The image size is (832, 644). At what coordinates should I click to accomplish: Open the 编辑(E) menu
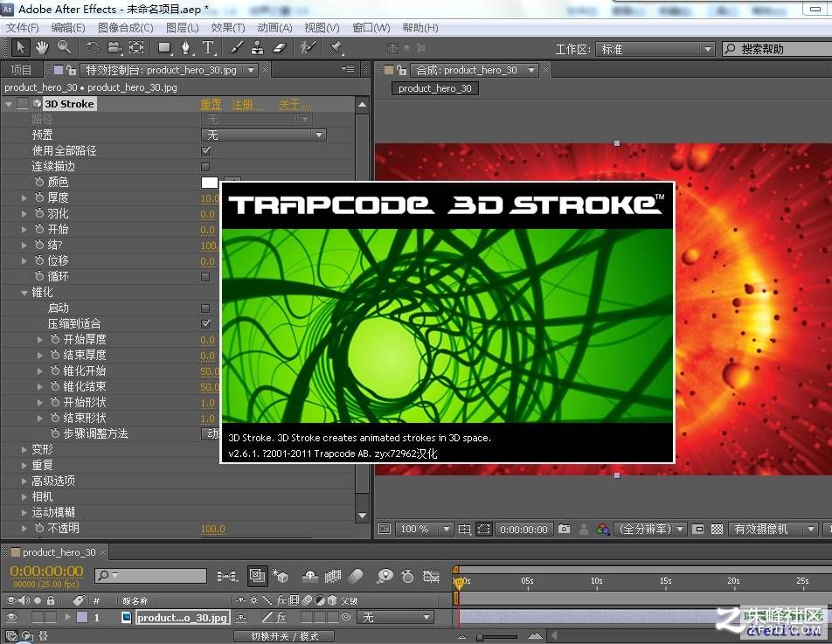(68, 28)
